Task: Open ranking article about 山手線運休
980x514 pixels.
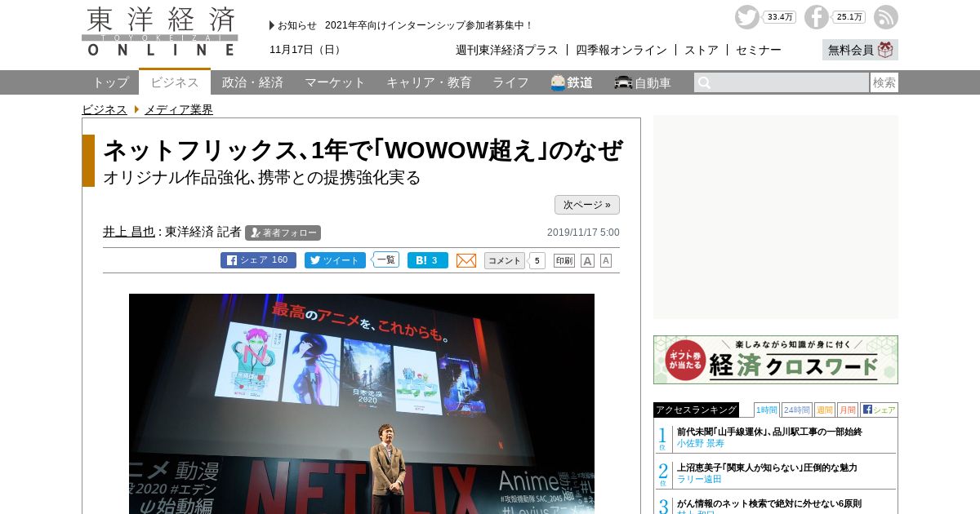Action: [769, 432]
